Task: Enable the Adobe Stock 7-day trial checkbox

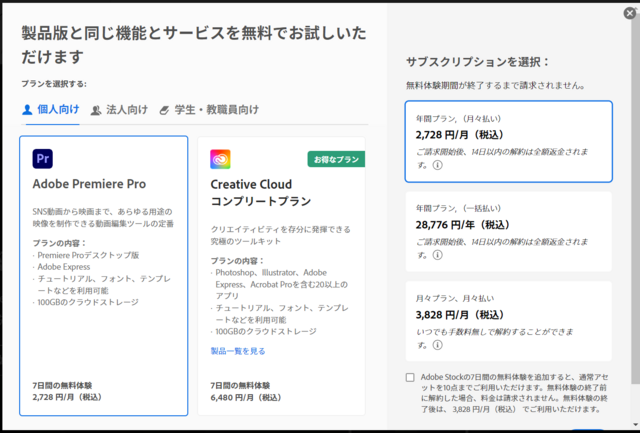Action: pos(410,377)
